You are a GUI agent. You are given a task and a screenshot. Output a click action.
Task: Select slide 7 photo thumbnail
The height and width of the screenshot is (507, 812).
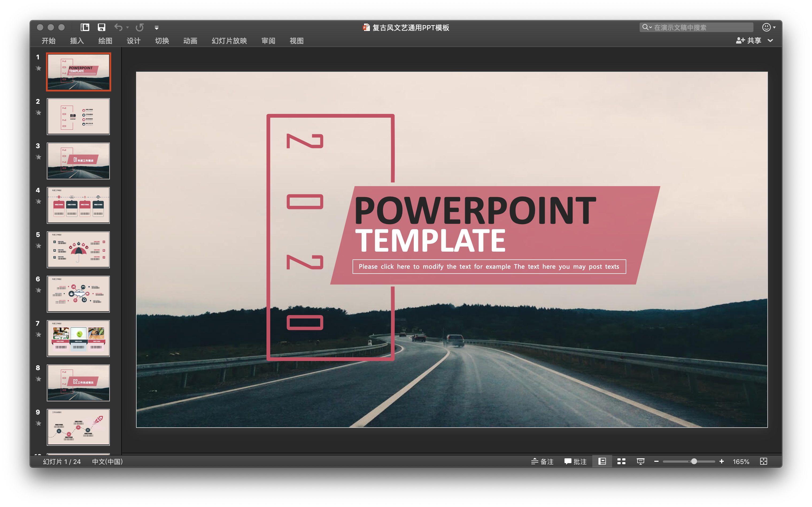[78, 338]
